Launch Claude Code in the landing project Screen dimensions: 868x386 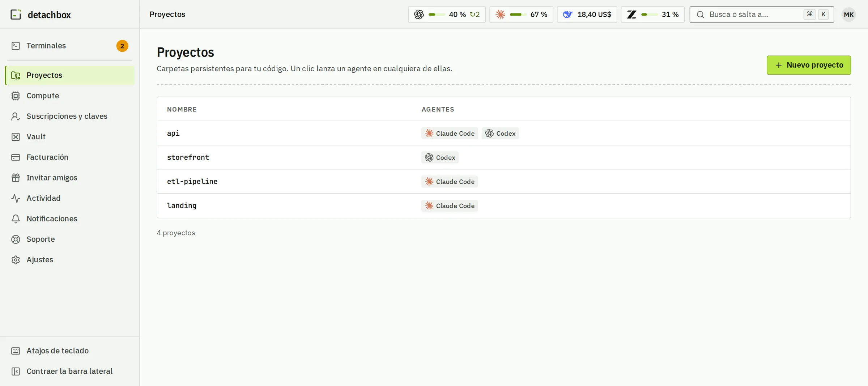pos(450,206)
